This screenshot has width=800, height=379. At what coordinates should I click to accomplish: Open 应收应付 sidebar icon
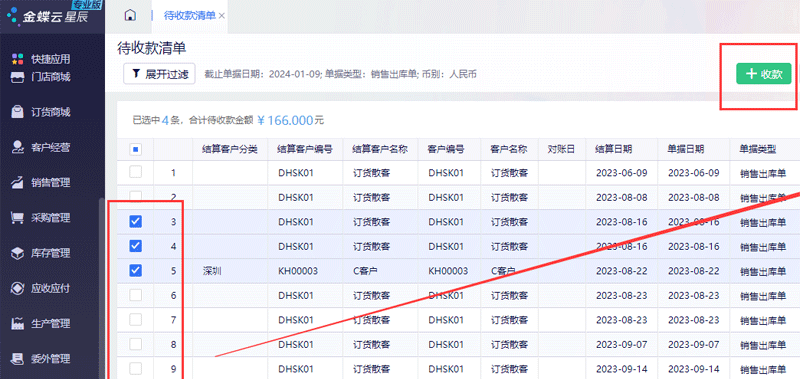pos(18,288)
